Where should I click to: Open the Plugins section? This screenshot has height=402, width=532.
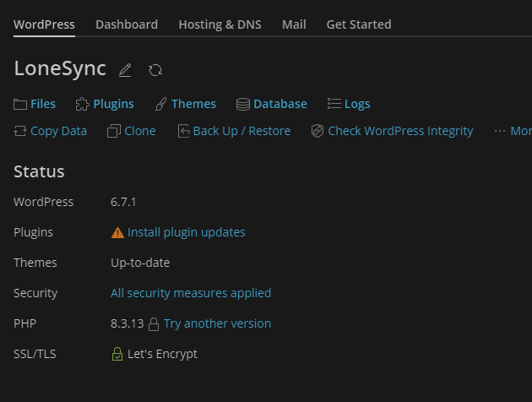point(105,104)
